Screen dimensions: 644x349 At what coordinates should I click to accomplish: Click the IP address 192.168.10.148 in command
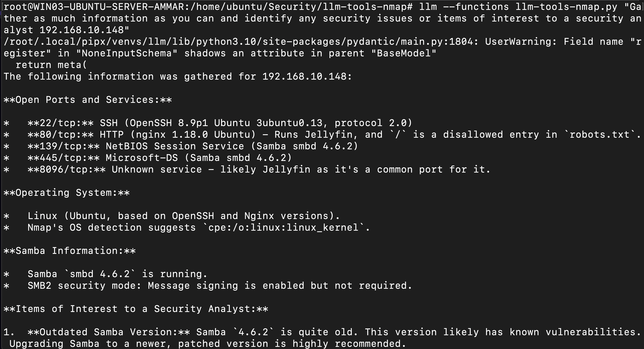(81, 30)
